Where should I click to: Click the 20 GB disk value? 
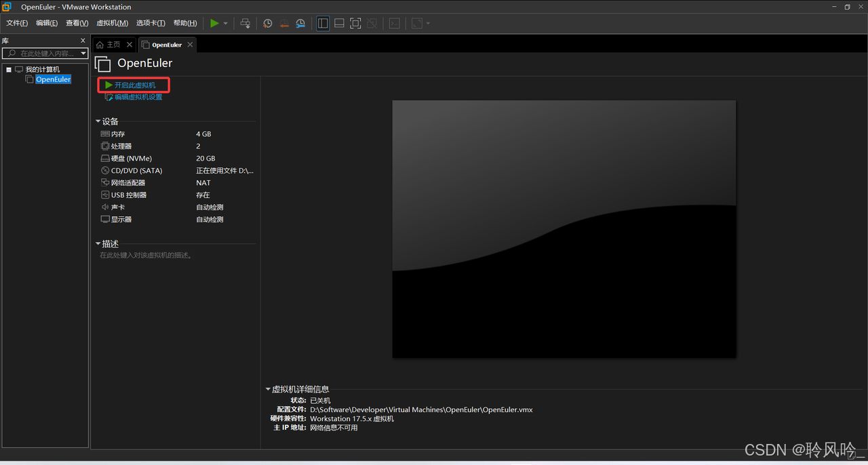click(205, 159)
